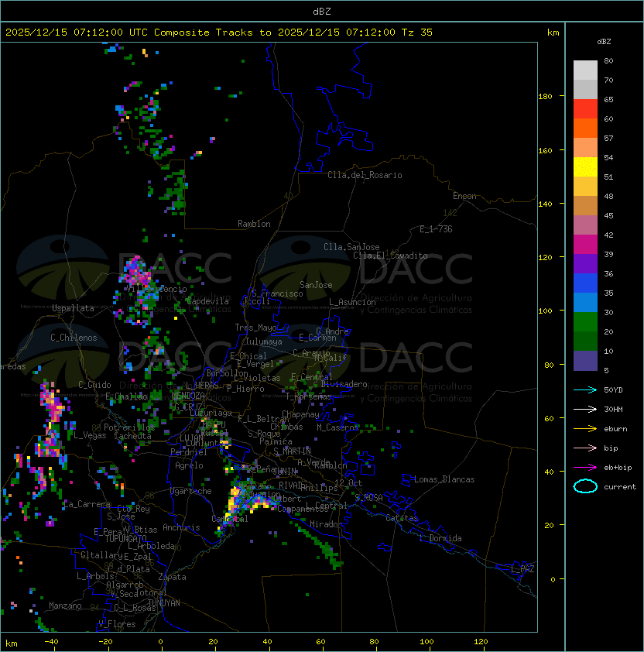
Task: Click the 'Agrelo' map label
Action: click(189, 465)
